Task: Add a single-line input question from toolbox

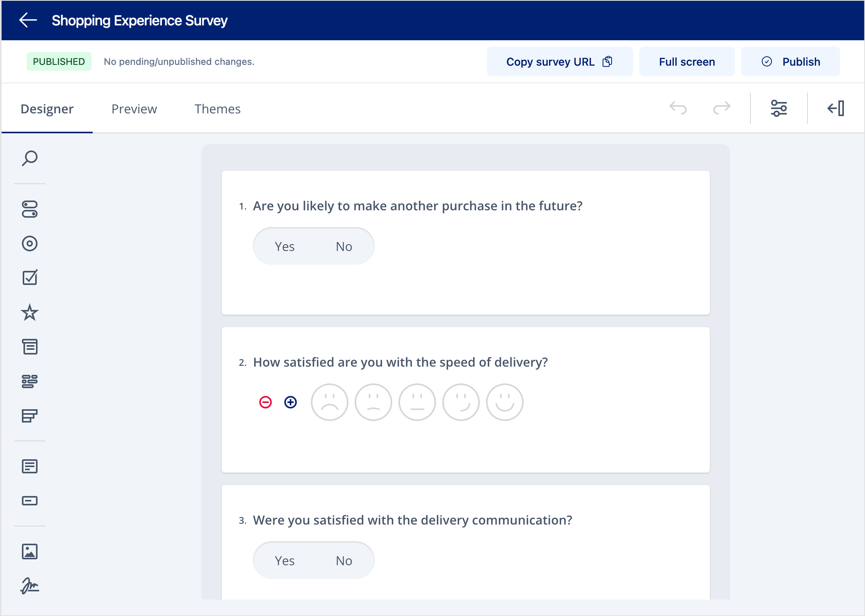Action: click(x=30, y=501)
